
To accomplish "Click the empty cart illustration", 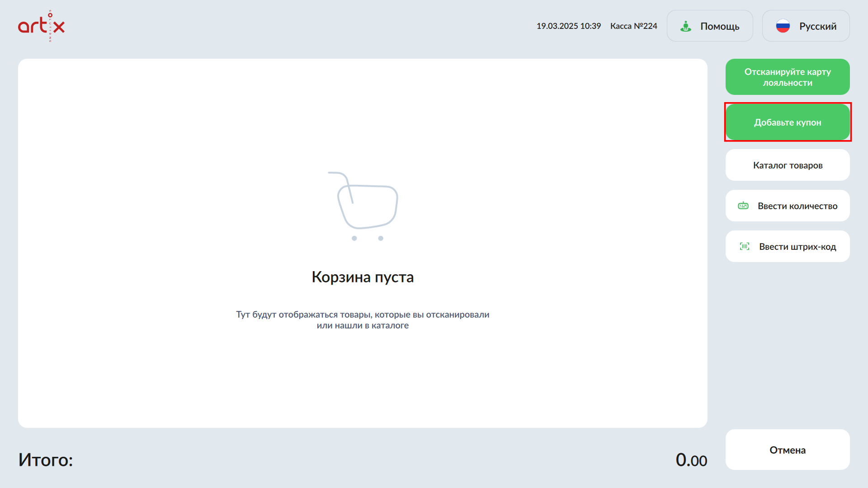I will (x=363, y=206).
